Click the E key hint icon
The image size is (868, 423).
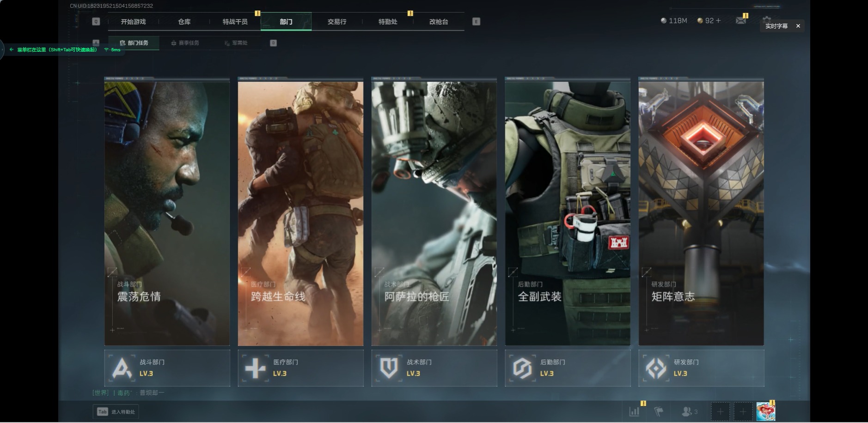[476, 21]
